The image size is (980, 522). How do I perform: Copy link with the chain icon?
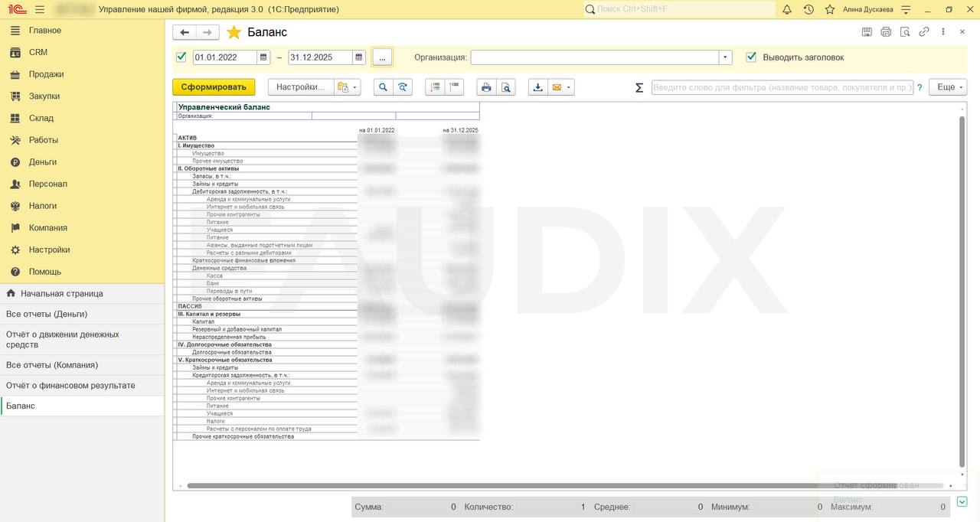pos(924,32)
